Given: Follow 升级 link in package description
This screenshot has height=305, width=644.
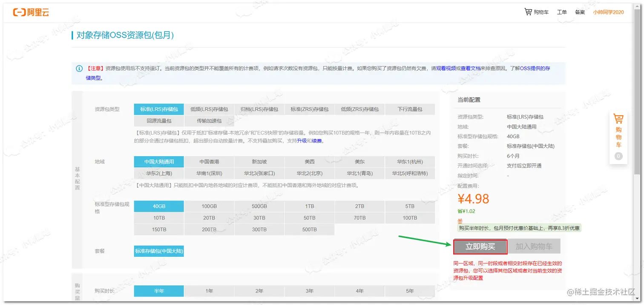Looking at the screenshot, I should click(x=302, y=141).
